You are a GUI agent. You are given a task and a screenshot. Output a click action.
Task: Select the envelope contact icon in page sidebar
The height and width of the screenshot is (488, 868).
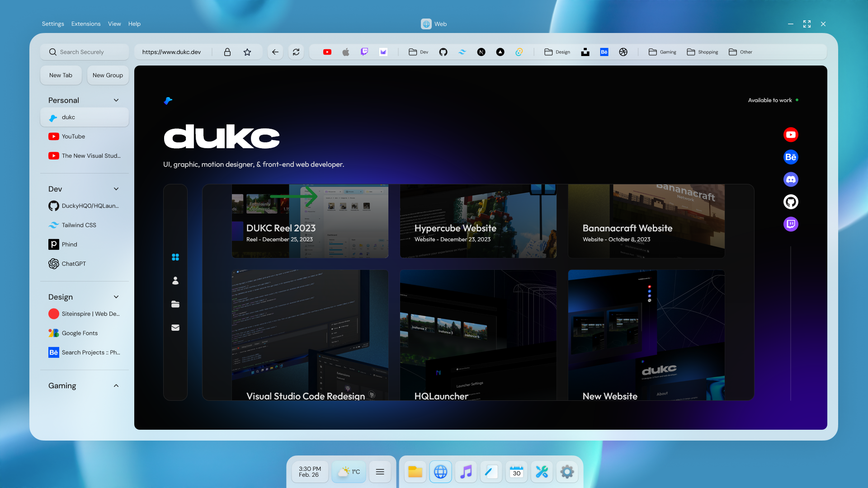coord(175,328)
